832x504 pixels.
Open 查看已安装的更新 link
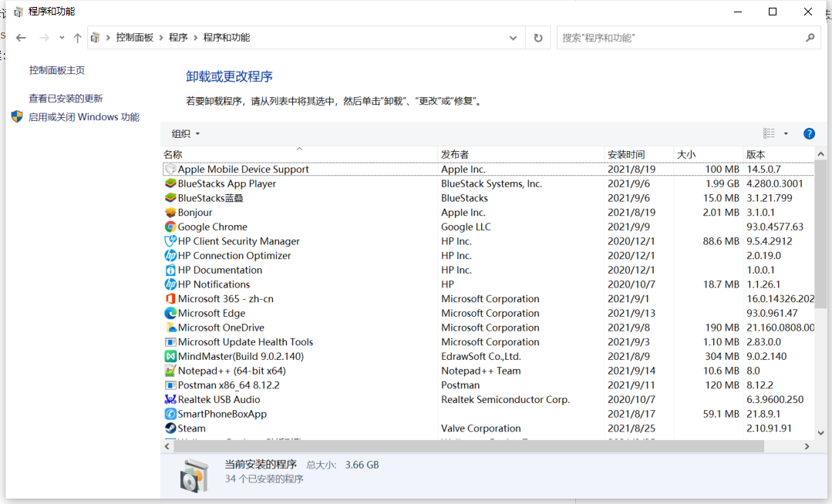tap(66, 98)
